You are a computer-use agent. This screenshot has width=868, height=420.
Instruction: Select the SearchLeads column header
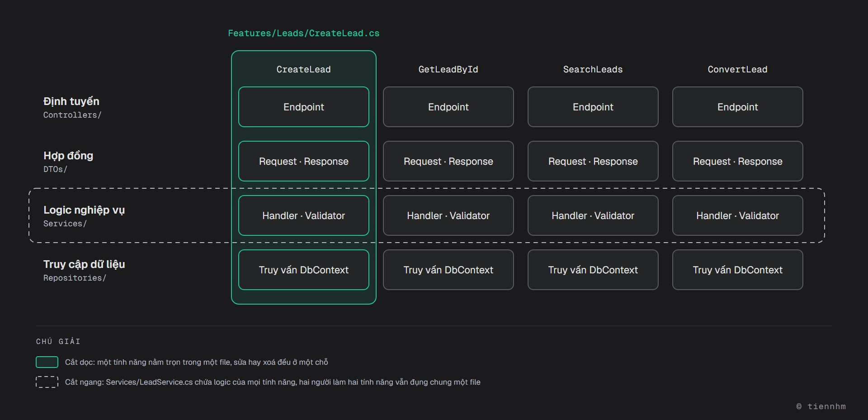pos(593,69)
